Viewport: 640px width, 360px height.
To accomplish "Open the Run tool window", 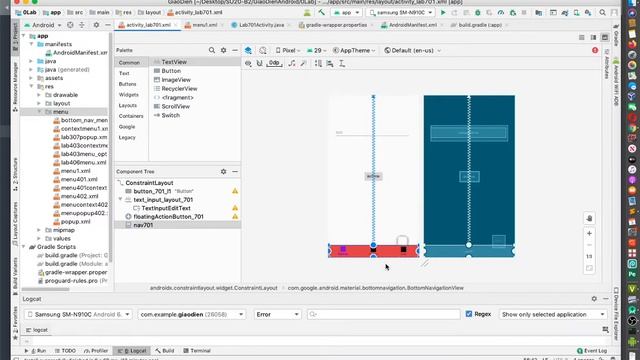I will (x=36, y=351).
